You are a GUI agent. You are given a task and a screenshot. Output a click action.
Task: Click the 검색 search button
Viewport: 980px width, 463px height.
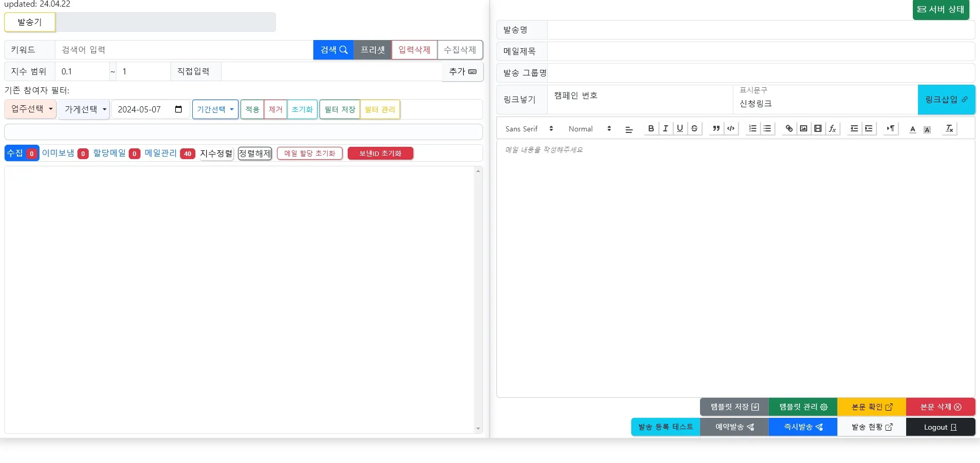pyautogui.click(x=332, y=50)
